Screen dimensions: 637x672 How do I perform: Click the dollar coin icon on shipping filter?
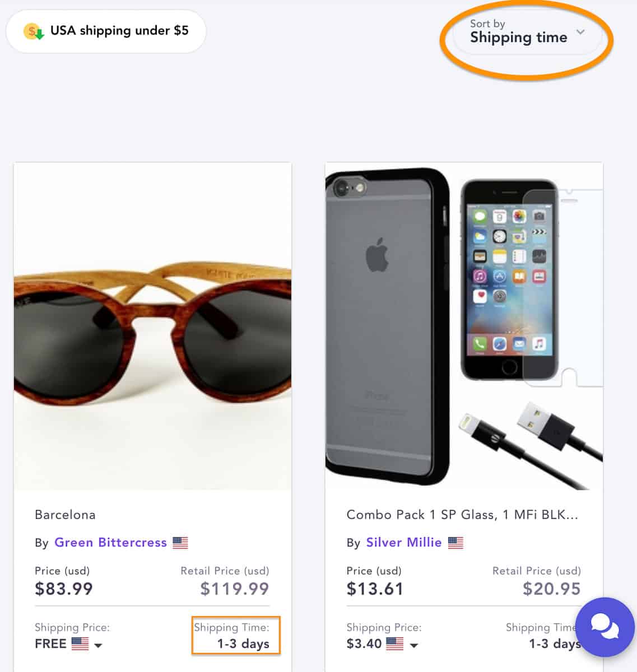pos(31,31)
